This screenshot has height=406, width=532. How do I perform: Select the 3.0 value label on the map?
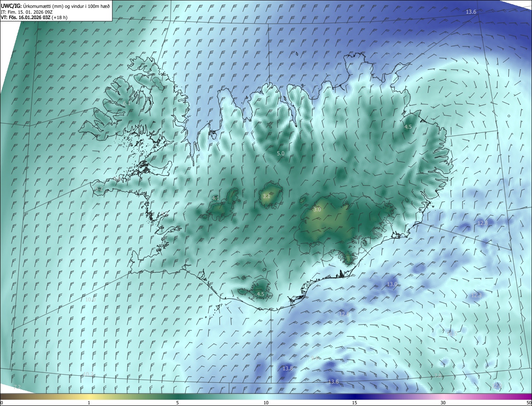point(317,210)
